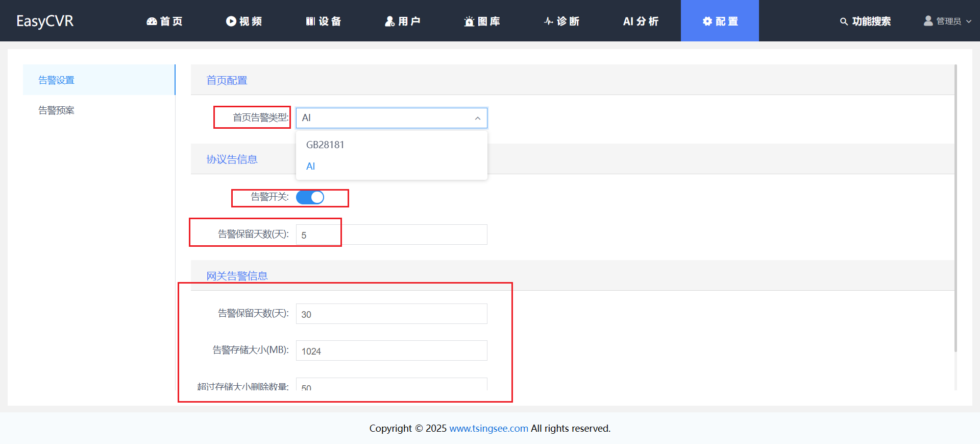The height and width of the screenshot is (444, 980).
Task: Expand the 管理员 account dropdown arrow
Action: pyautogui.click(x=969, y=21)
